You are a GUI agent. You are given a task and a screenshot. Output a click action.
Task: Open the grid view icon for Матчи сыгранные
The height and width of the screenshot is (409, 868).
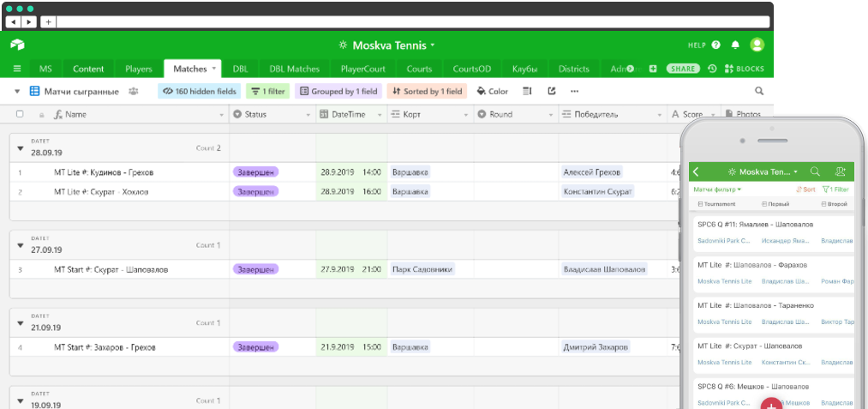[34, 92]
